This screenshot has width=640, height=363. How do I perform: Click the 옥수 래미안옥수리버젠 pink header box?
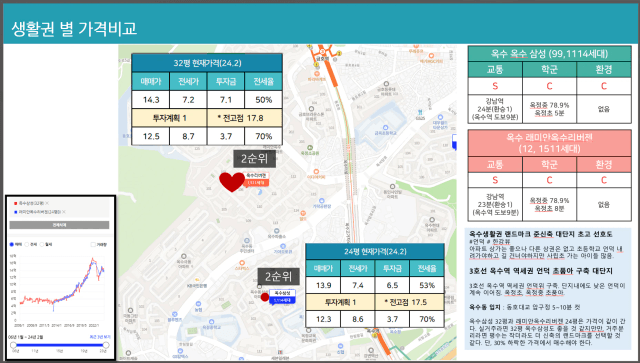coord(549,143)
